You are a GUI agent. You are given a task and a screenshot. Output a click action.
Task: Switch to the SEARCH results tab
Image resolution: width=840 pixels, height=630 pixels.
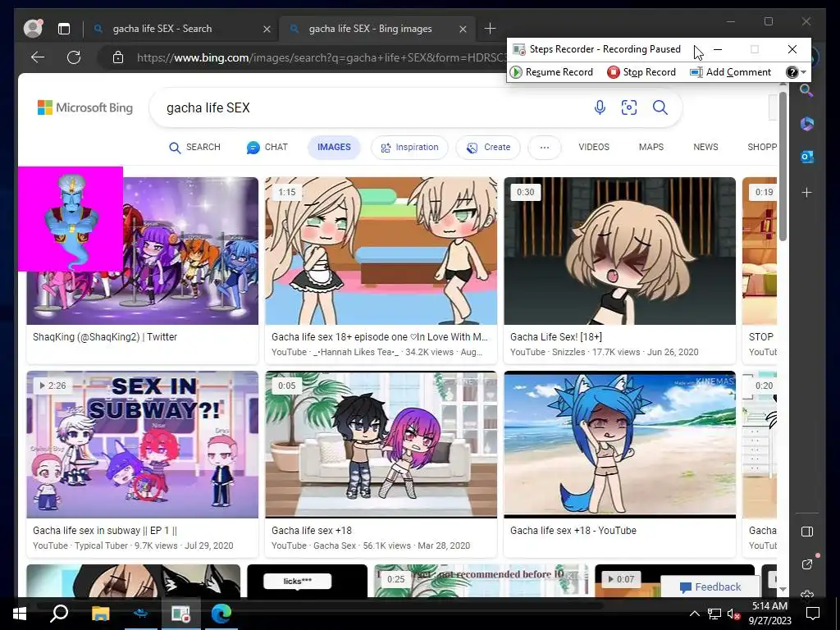point(194,148)
